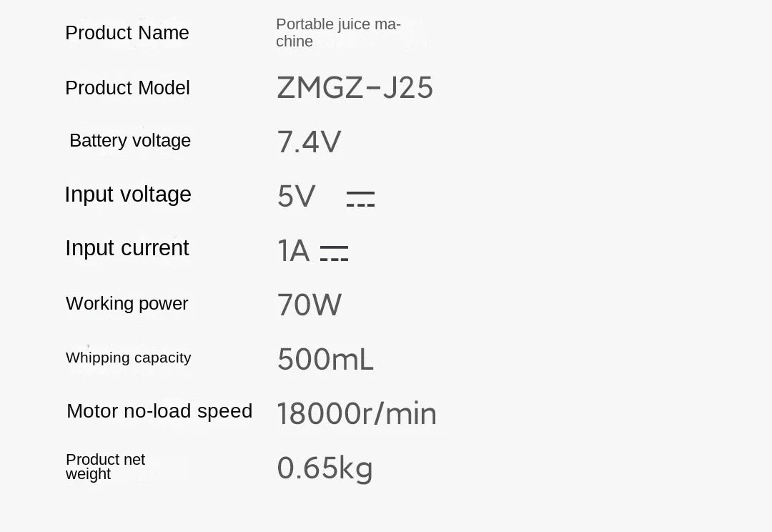Viewport: 772px width, 532px height.
Task: Click the DC symbol beside 1A
Action: [334, 253]
